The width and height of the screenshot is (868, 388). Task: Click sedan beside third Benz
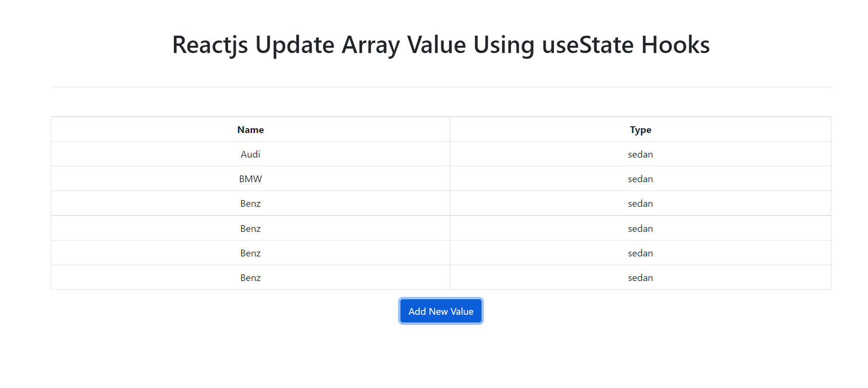641,253
